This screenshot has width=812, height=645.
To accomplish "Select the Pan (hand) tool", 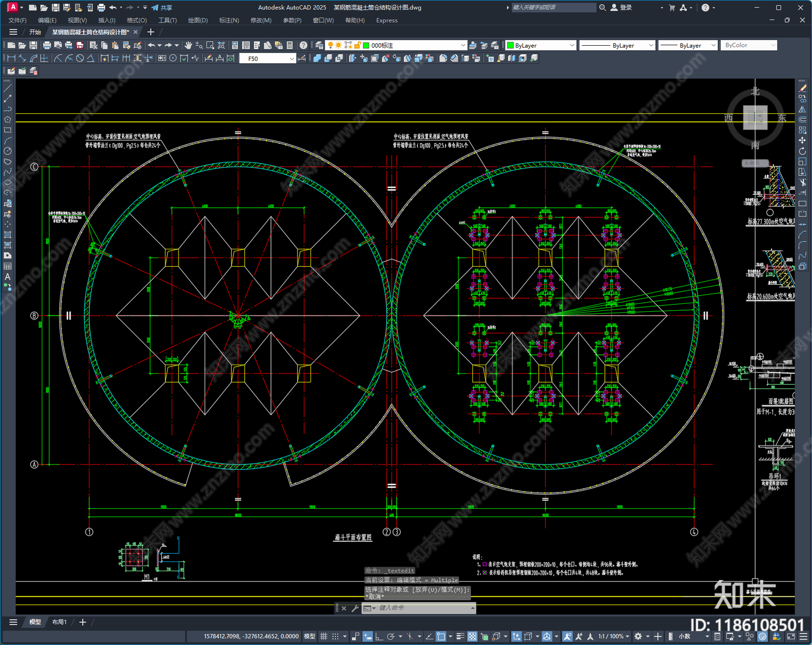I will click(x=188, y=45).
